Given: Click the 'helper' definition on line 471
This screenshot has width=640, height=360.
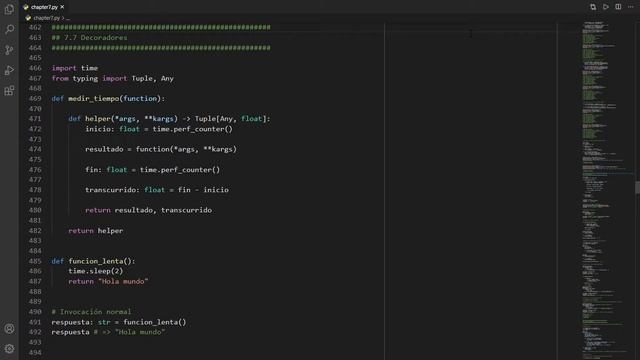Looking at the screenshot, I should [98, 119].
